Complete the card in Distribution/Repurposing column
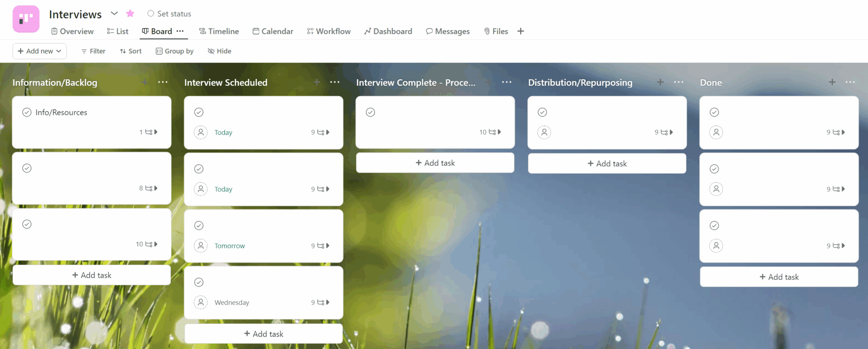This screenshot has height=349, width=868. point(542,112)
